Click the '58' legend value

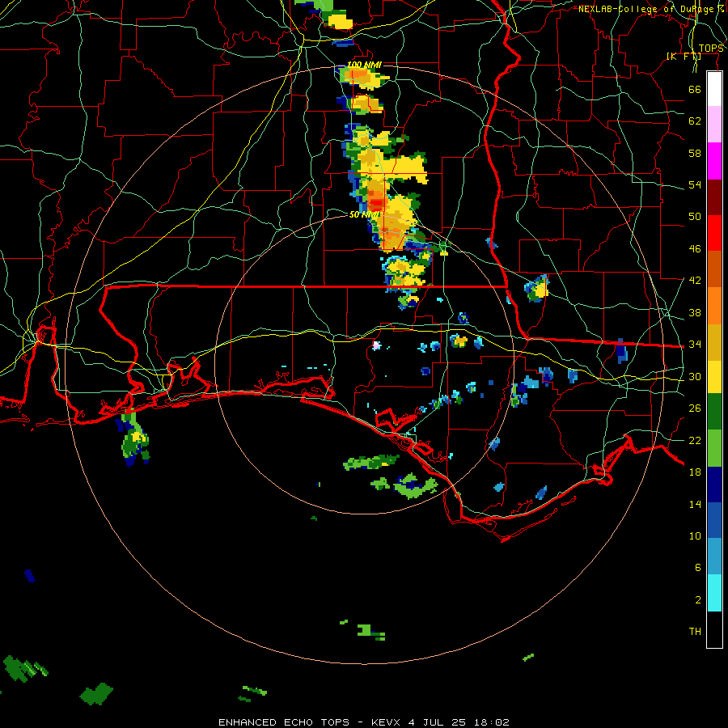(695, 153)
